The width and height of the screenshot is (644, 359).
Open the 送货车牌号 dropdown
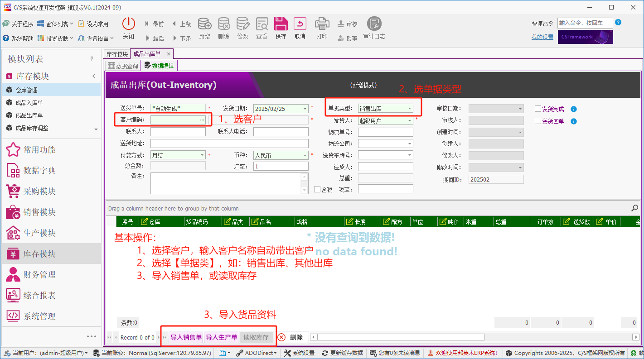pyautogui.click(x=410, y=155)
